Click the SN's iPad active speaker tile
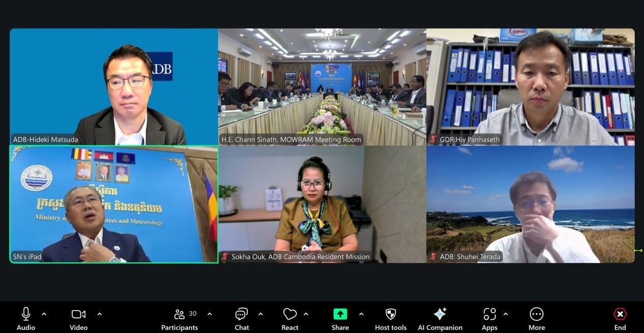This screenshot has height=333, width=644. 114,204
